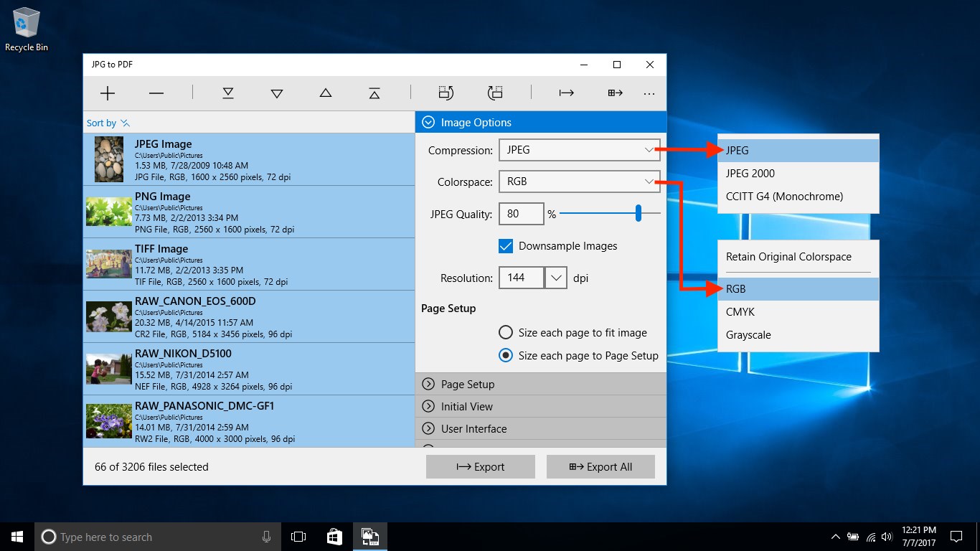Choose JPEG 2000 compression option

tap(750, 174)
